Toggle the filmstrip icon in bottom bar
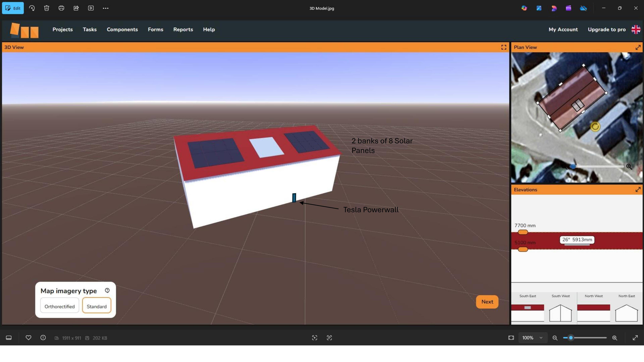Viewport: 644px width, 362px height. point(9,338)
